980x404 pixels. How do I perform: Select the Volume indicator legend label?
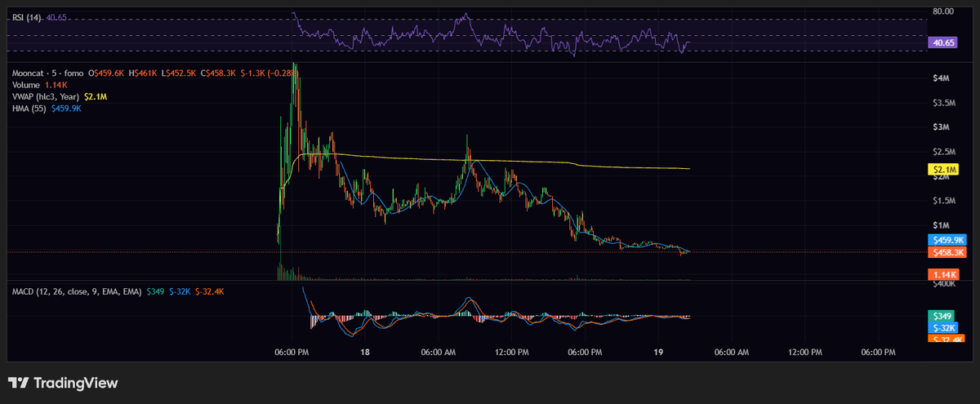click(x=26, y=85)
